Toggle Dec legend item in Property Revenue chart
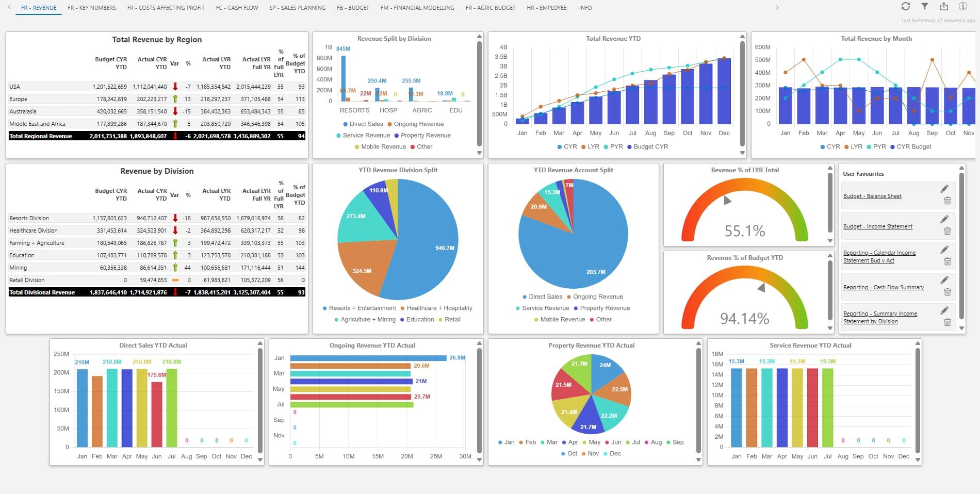The width and height of the screenshot is (980, 494). click(x=611, y=453)
